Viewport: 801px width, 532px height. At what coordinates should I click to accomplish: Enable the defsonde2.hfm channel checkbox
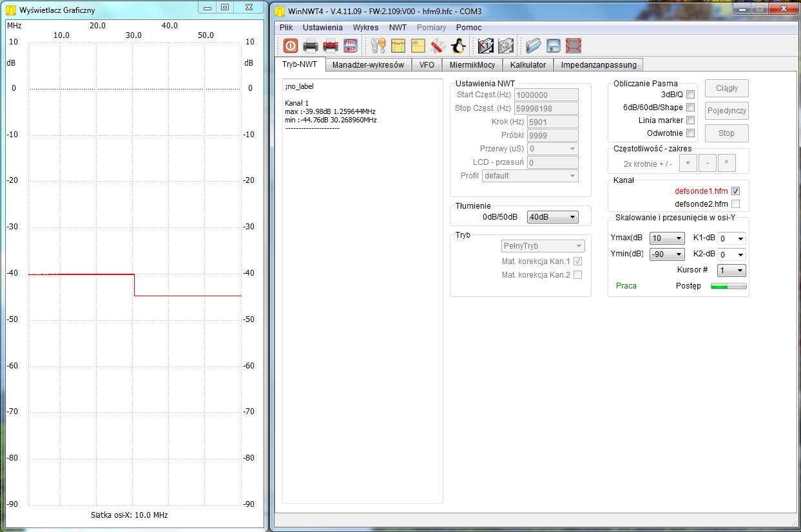click(x=735, y=204)
